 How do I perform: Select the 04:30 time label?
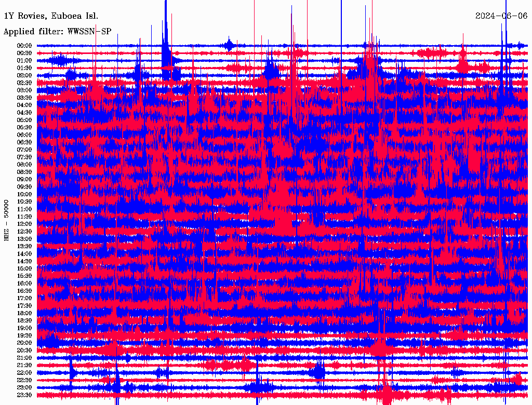[x=24, y=113]
